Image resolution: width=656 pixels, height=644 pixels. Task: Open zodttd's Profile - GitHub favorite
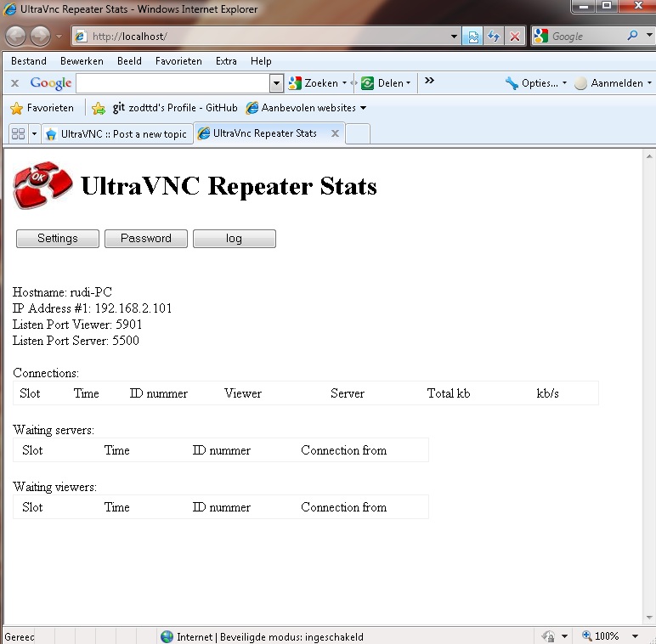coord(175,108)
